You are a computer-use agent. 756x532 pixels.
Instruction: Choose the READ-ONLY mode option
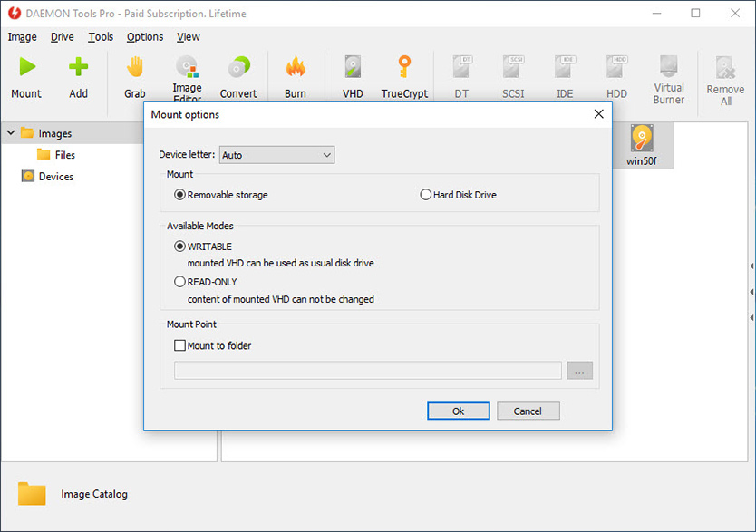coord(179,282)
